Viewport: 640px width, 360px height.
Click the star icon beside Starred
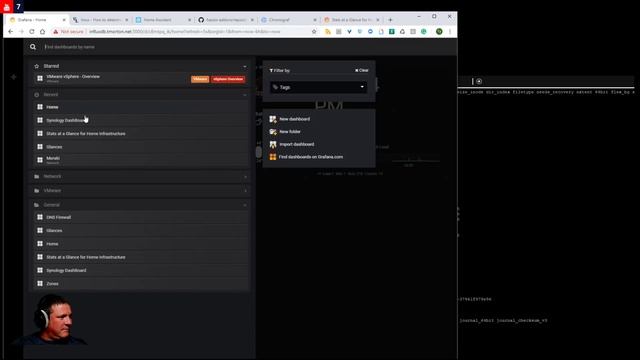37,66
